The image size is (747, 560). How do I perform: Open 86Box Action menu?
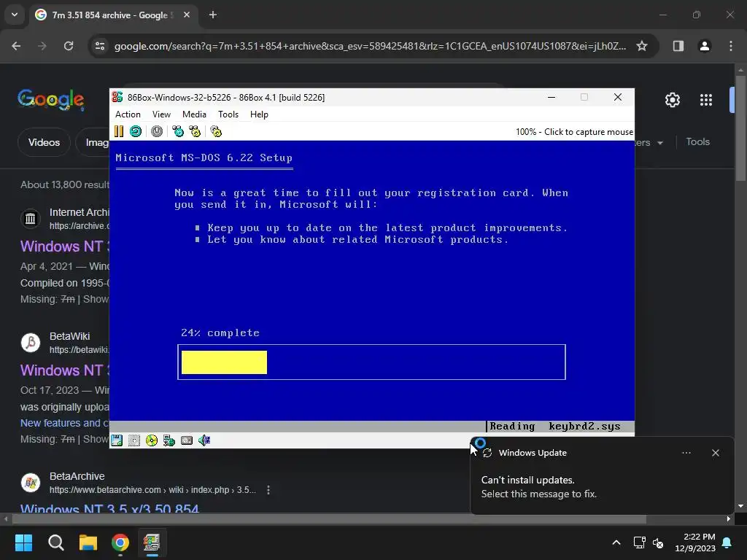(128, 114)
